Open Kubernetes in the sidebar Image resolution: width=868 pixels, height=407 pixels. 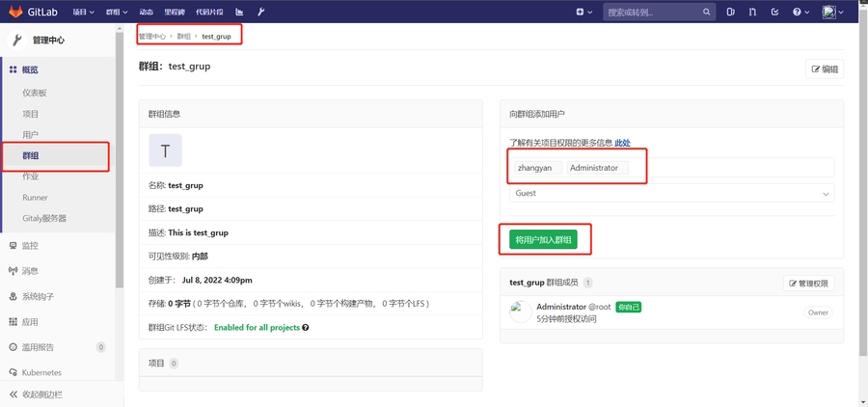click(x=41, y=372)
